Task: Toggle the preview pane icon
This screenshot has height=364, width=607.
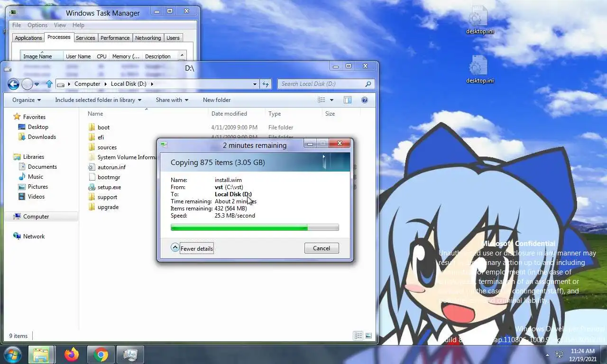Action: tap(348, 100)
